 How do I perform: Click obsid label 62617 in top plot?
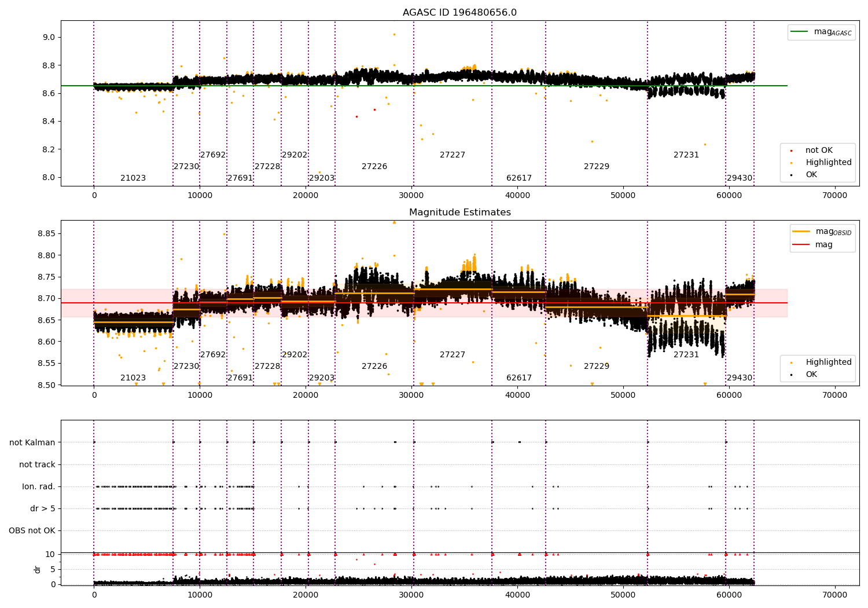(519, 178)
